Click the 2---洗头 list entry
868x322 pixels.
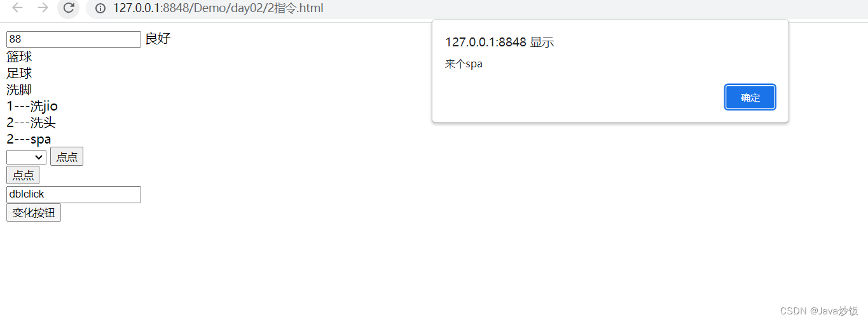coord(31,123)
